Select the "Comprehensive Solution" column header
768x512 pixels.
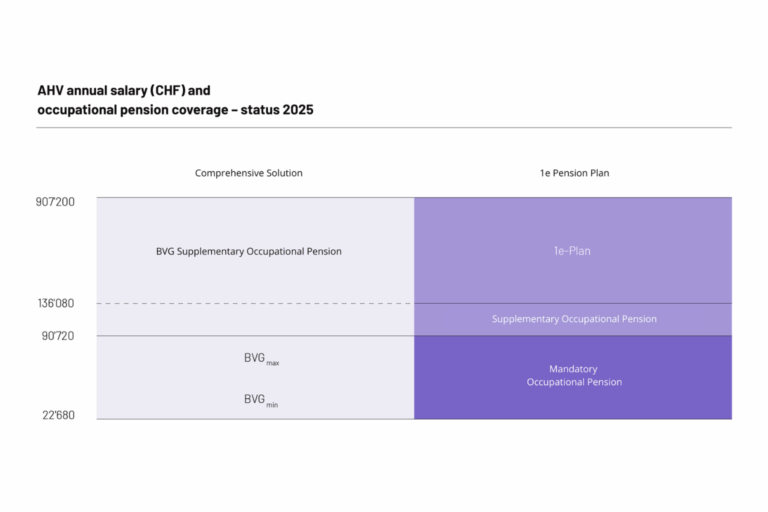(248, 173)
